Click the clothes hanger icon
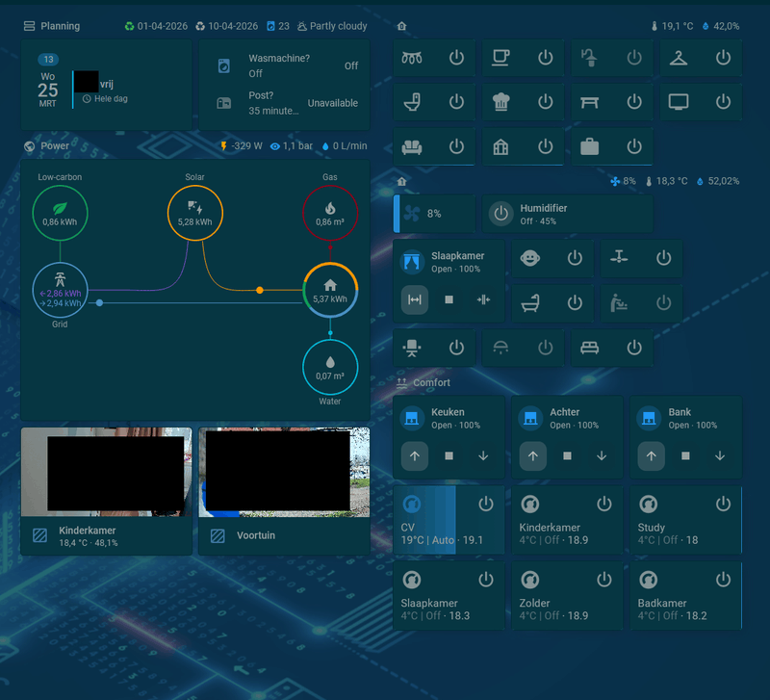This screenshot has width=770, height=700. pyautogui.click(x=679, y=58)
